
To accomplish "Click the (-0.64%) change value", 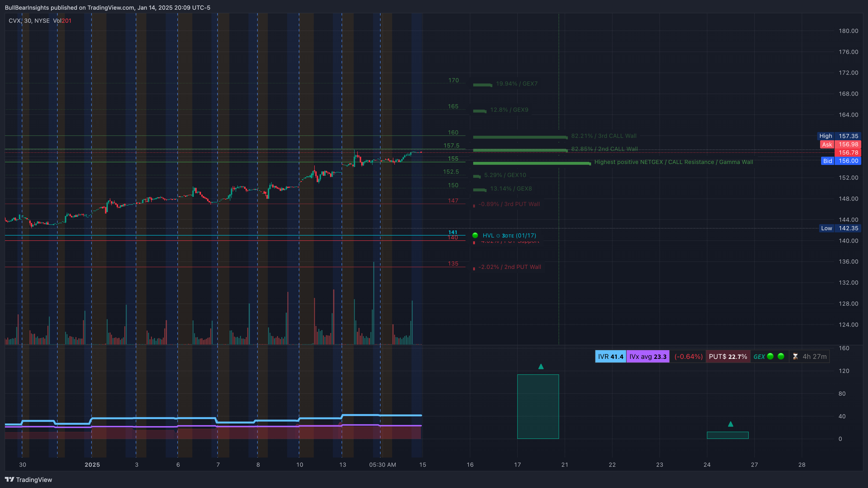I will [x=688, y=356].
